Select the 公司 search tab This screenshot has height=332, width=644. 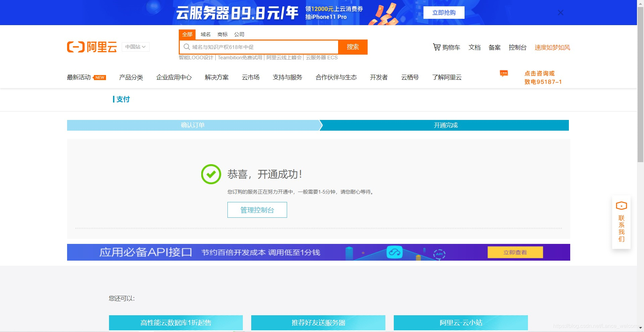point(239,34)
